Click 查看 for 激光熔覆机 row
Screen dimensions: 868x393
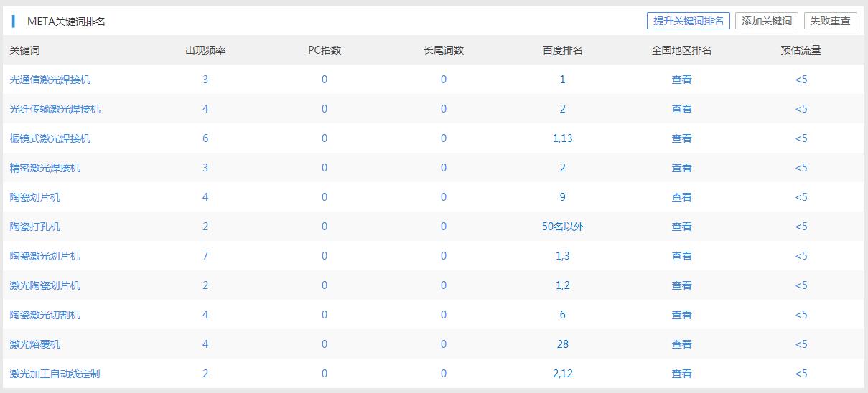point(681,344)
